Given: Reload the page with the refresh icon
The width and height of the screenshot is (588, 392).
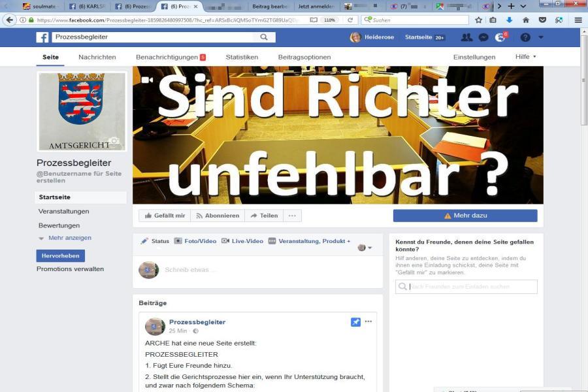Looking at the screenshot, I should click(x=350, y=20).
